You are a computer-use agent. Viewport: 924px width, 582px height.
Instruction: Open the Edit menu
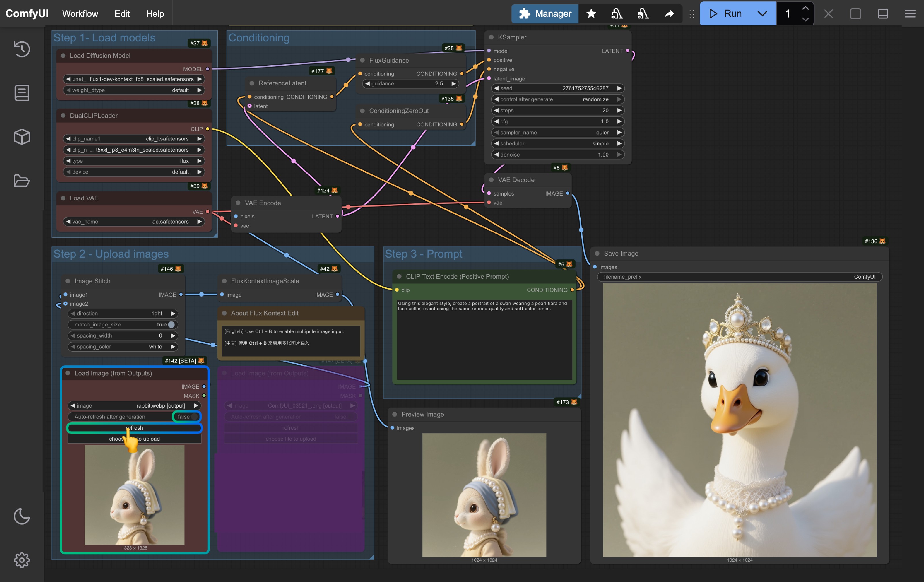(x=122, y=14)
